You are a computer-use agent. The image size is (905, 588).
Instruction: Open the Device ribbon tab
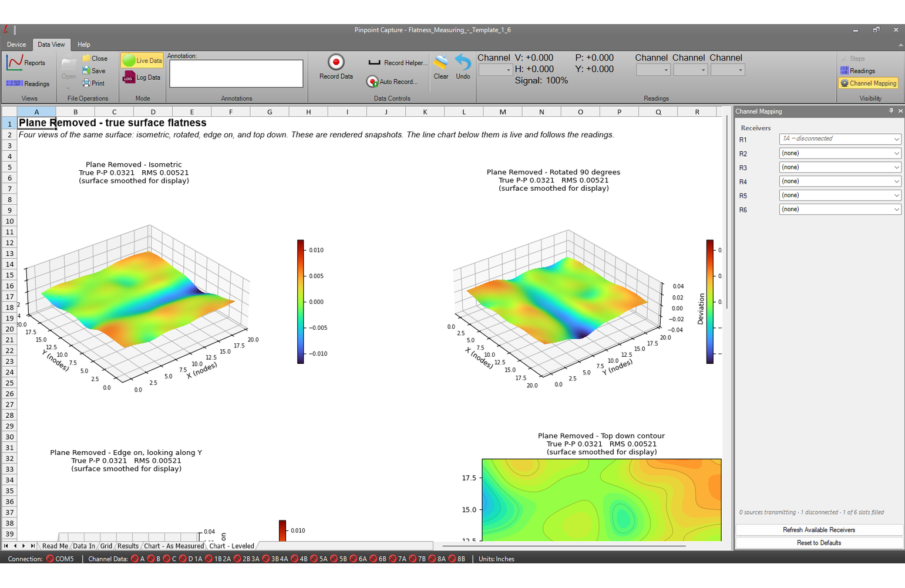16,45
